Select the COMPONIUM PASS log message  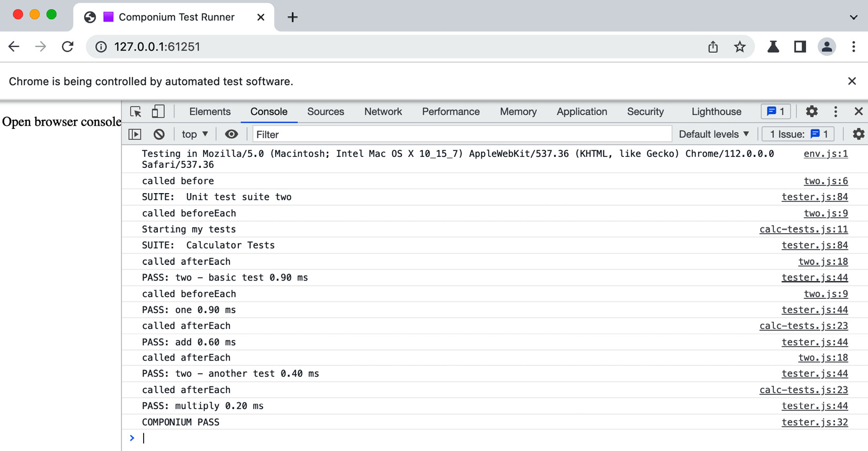(x=180, y=422)
